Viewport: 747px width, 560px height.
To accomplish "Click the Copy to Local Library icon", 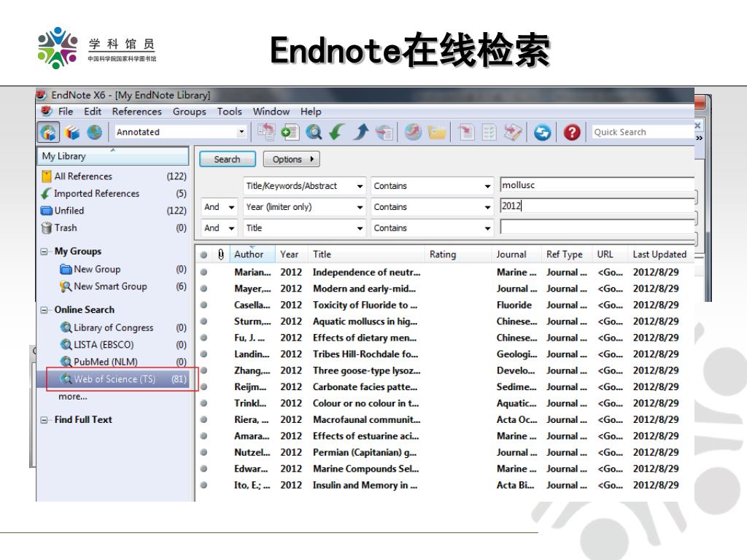I will (x=266, y=132).
